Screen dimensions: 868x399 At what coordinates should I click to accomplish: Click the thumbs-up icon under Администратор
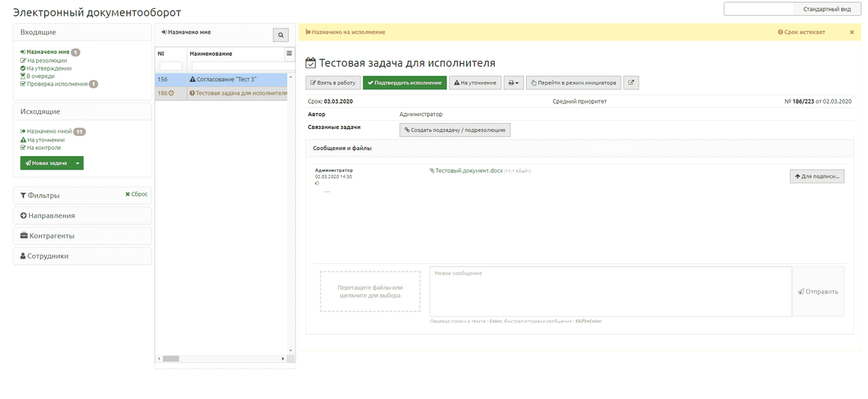317,183
